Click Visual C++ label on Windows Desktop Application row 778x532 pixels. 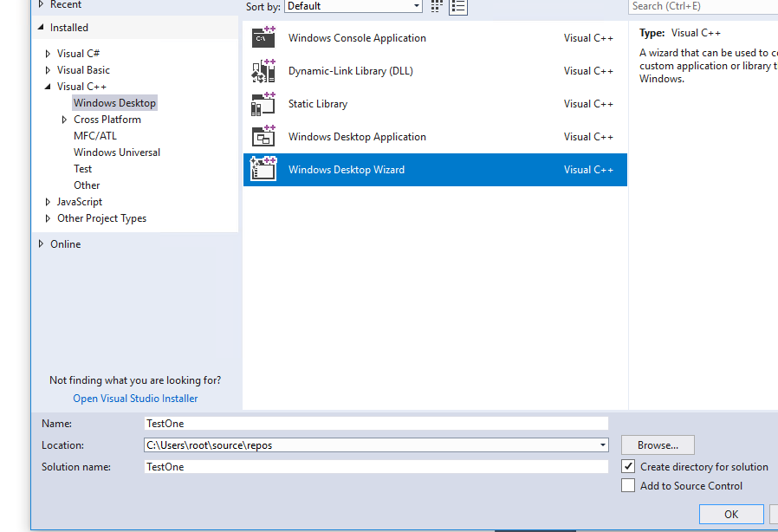click(x=588, y=137)
